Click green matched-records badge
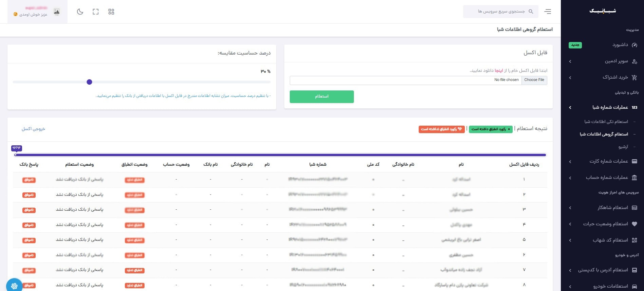 pos(491,129)
